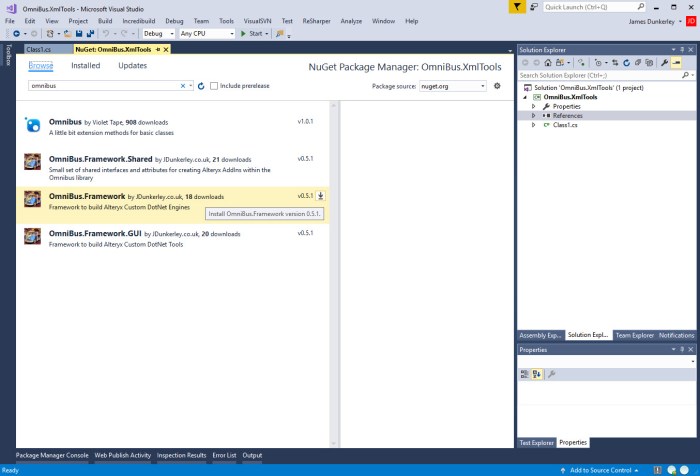Click Solution Explorer Collapse All icon
This screenshot has height=476, width=700.
pyautogui.click(x=638, y=63)
